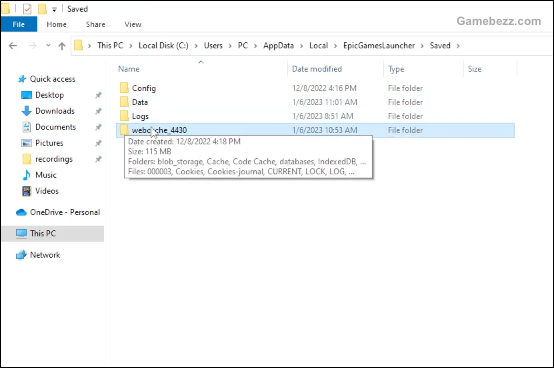Click the webcache_4430 folder icon
Screen dimensions: 554x368
coord(124,130)
